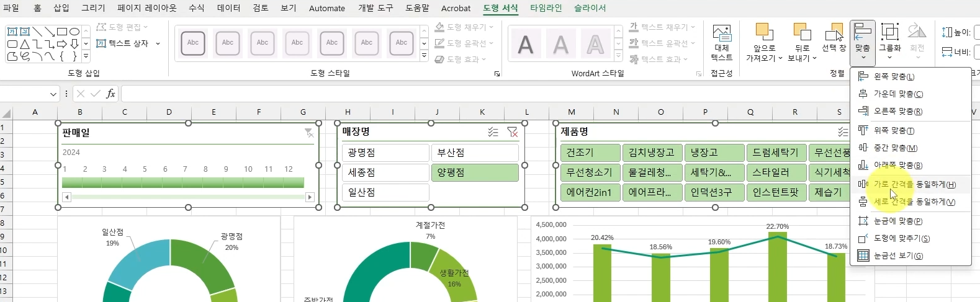Clear filter icon on 판매일 timeline
The width and height of the screenshot is (980, 302).
pyautogui.click(x=309, y=133)
